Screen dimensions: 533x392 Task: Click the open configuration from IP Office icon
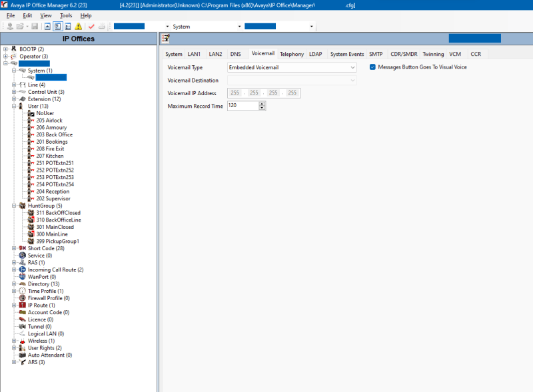[10, 26]
